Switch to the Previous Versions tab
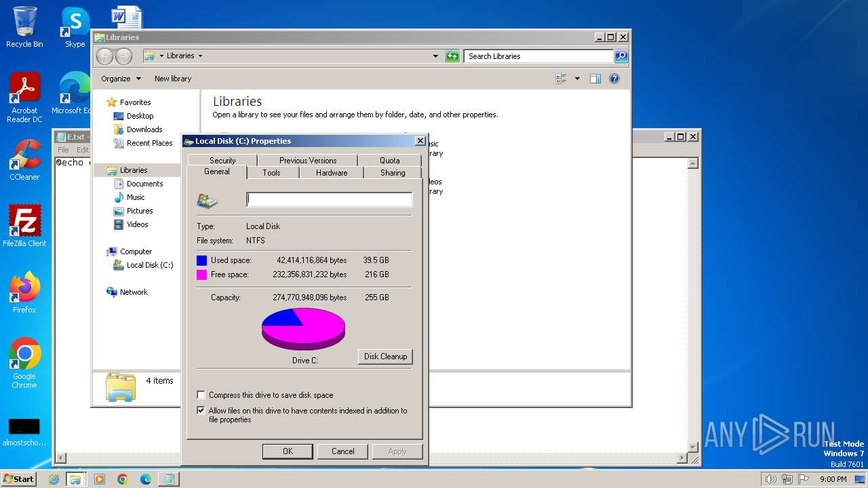This screenshot has height=488, width=868. pyautogui.click(x=308, y=161)
